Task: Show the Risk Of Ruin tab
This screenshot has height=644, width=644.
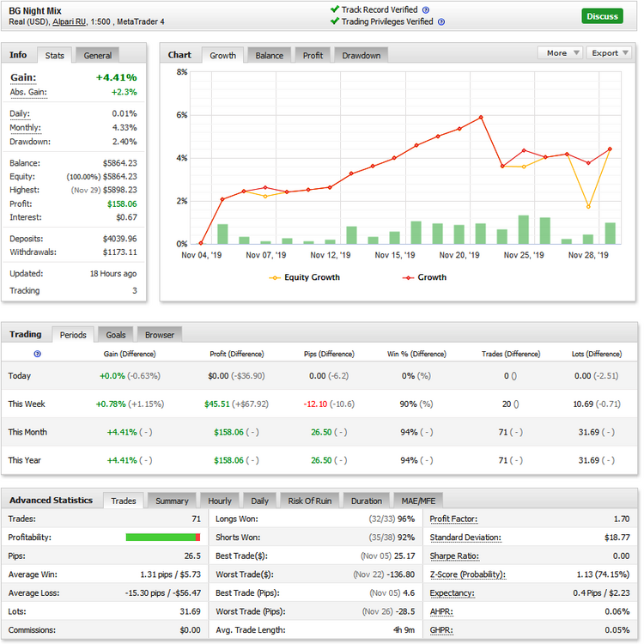Action: click(x=310, y=501)
